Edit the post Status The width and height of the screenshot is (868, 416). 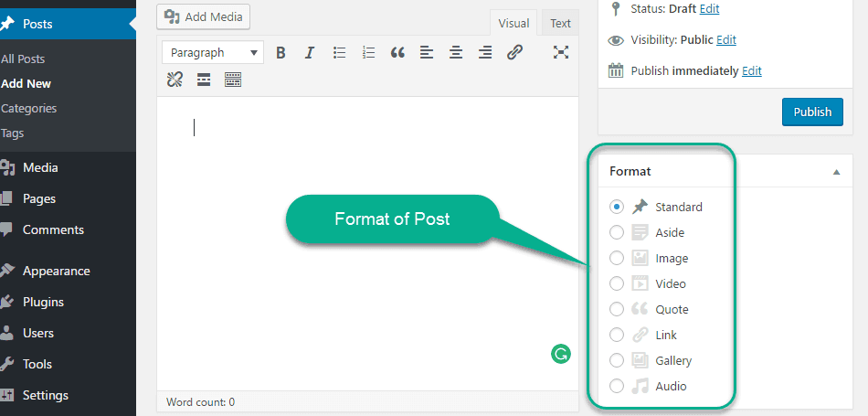pos(709,9)
